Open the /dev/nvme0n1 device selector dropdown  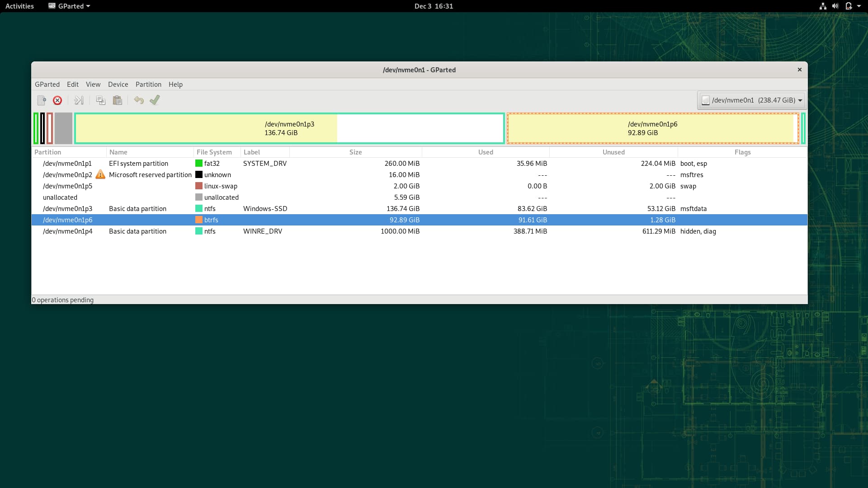[751, 100]
